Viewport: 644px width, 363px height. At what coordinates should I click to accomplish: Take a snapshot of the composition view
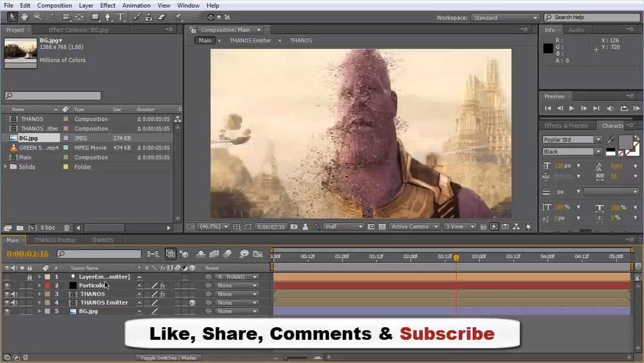tap(294, 226)
